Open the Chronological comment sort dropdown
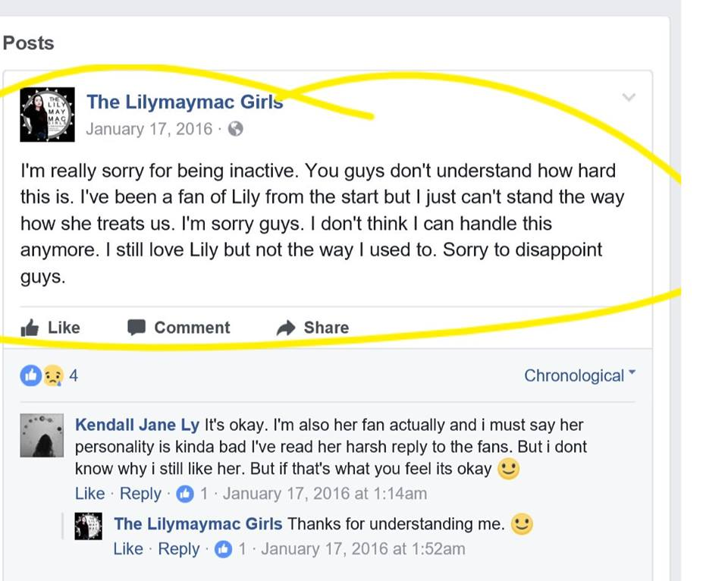This screenshot has width=728, height=581. tap(579, 375)
